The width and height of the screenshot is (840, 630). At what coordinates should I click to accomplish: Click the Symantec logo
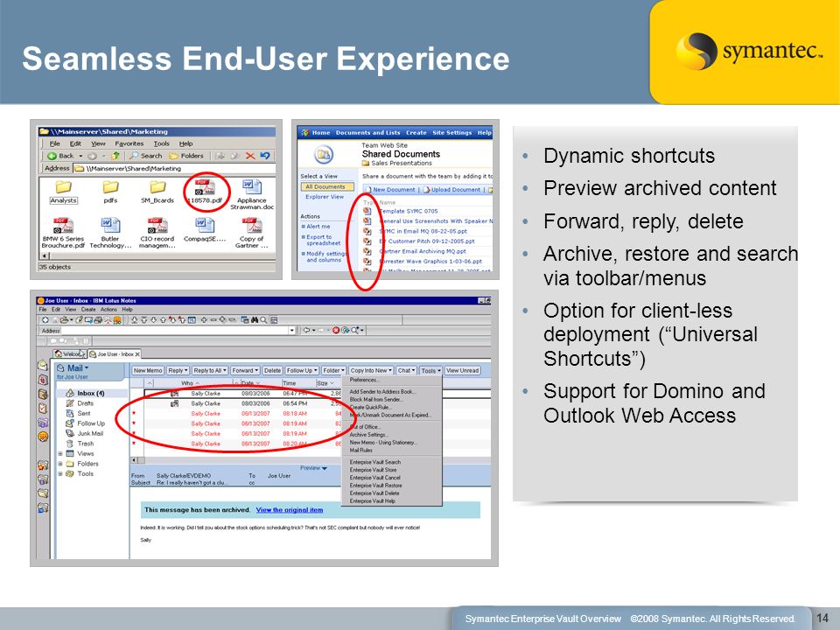click(748, 52)
